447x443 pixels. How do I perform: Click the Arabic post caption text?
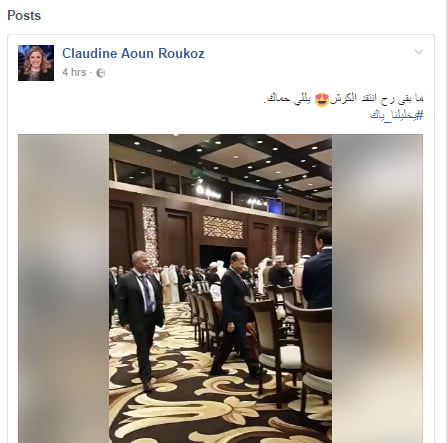click(x=343, y=99)
